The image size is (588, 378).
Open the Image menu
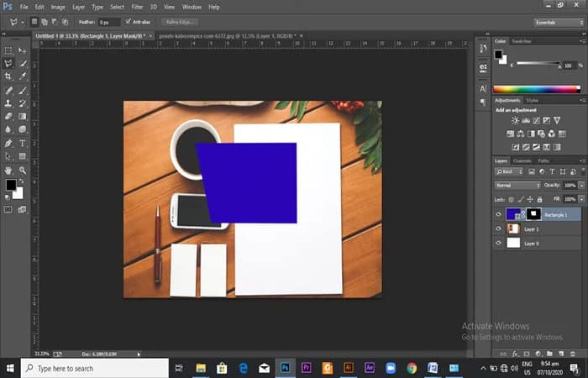pos(58,7)
